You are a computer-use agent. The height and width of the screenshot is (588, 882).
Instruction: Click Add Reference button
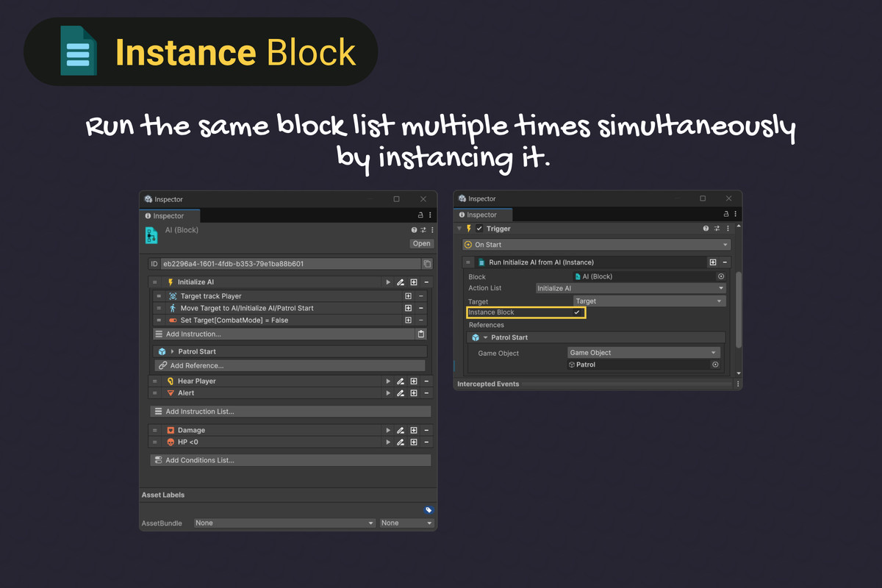click(290, 365)
